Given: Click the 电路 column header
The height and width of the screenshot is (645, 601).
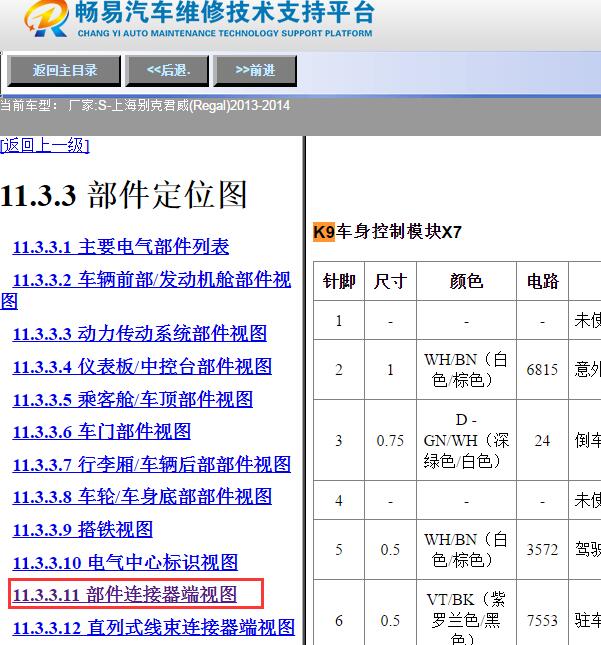Looking at the screenshot, I should coord(543,281).
